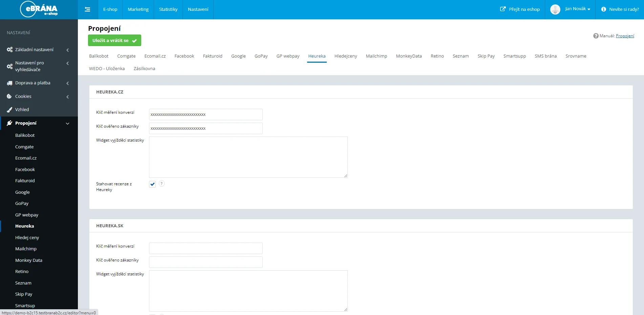Switch to the SMS brána tab
Image resolution: width=644 pixels, height=315 pixels.
tap(545, 56)
